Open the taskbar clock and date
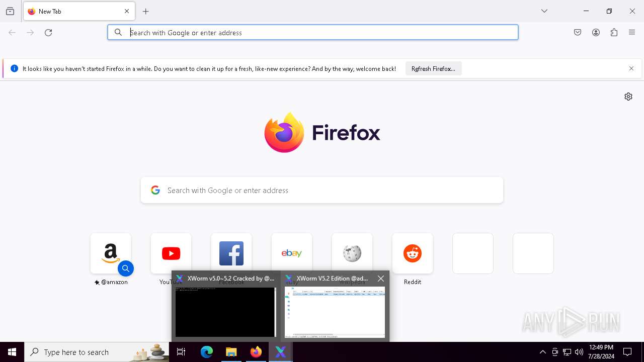This screenshot has height=362, width=644. click(601, 352)
